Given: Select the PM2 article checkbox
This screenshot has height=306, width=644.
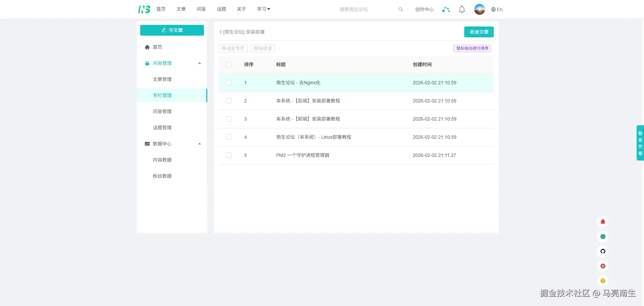Looking at the screenshot, I should 229,155.
